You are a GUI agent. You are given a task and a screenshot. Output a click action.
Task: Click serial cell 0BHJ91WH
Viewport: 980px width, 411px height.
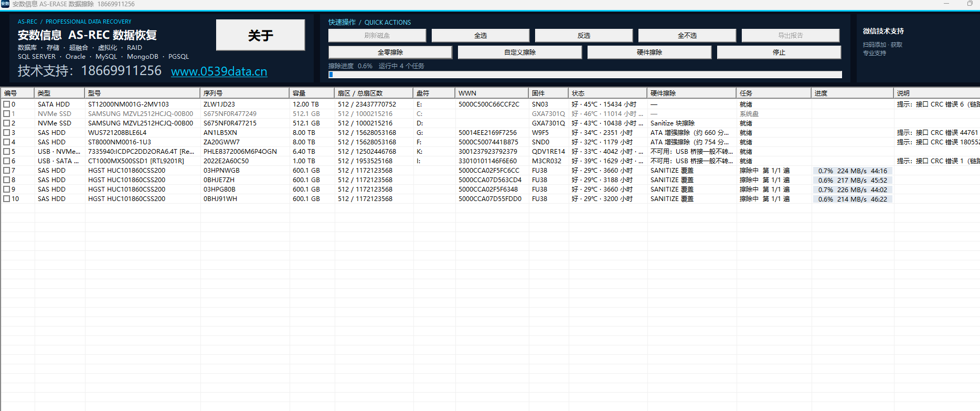220,199
